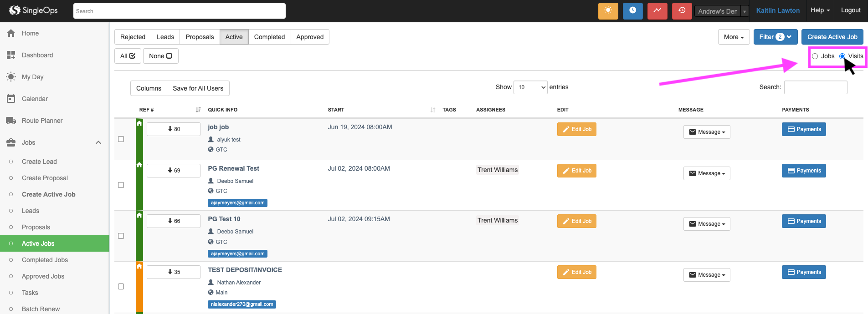Expand the More dropdown menu
Screen dimensions: 868x314
tap(733, 37)
